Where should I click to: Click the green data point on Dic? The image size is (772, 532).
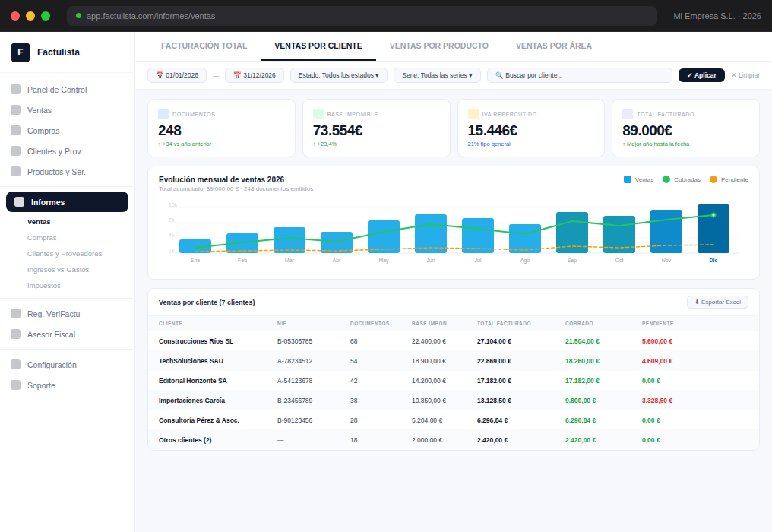coord(713,215)
